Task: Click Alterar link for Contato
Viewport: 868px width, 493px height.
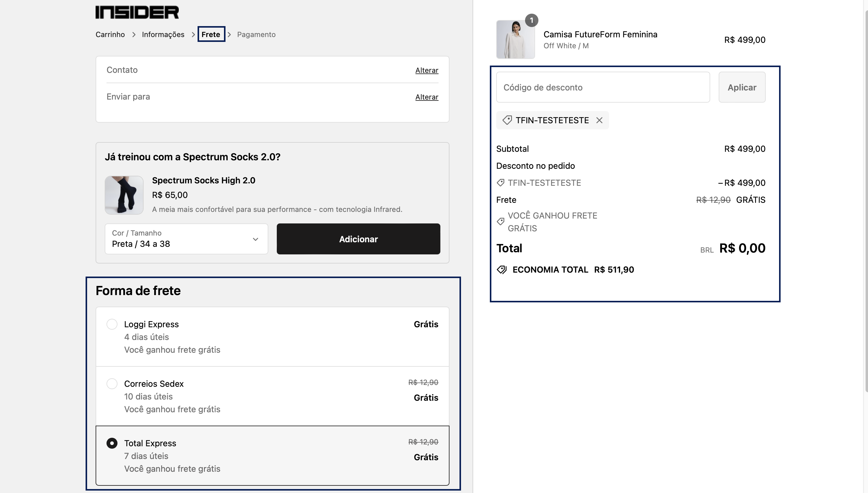Action: [x=427, y=70]
